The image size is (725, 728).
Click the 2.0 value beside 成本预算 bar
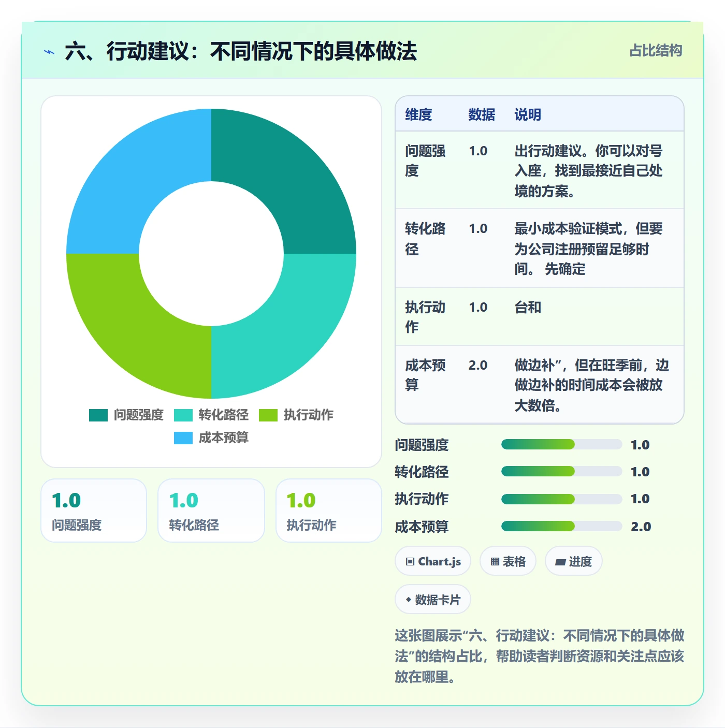tap(641, 527)
